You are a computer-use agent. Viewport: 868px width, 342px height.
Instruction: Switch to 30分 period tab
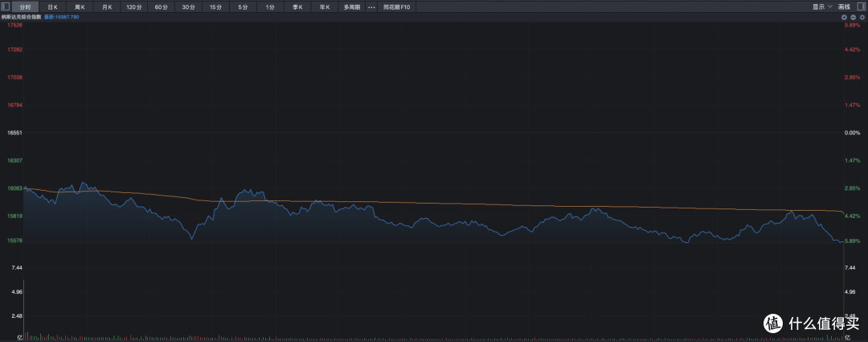188,7
